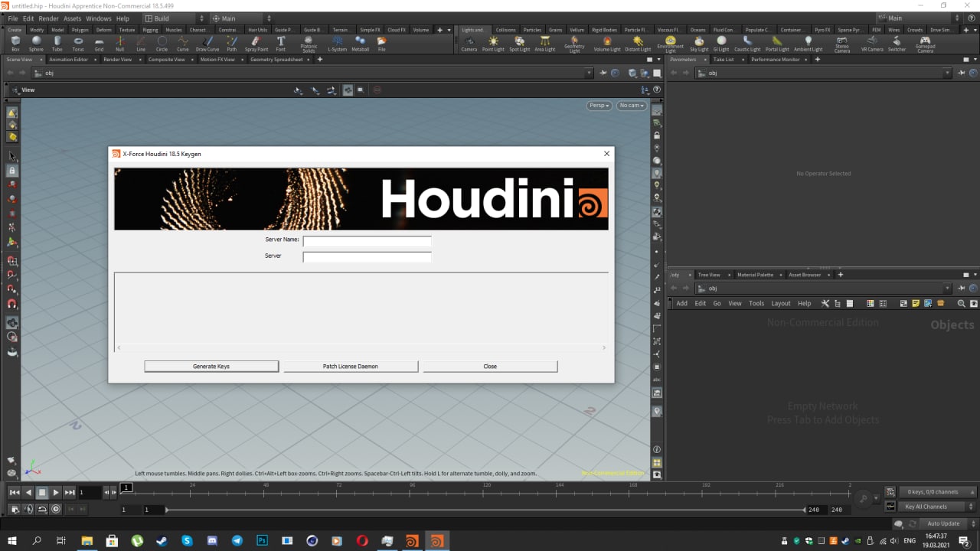Screen dimensions: 980x551
Task: Create an Area Light
Action: tap(544, 44)
